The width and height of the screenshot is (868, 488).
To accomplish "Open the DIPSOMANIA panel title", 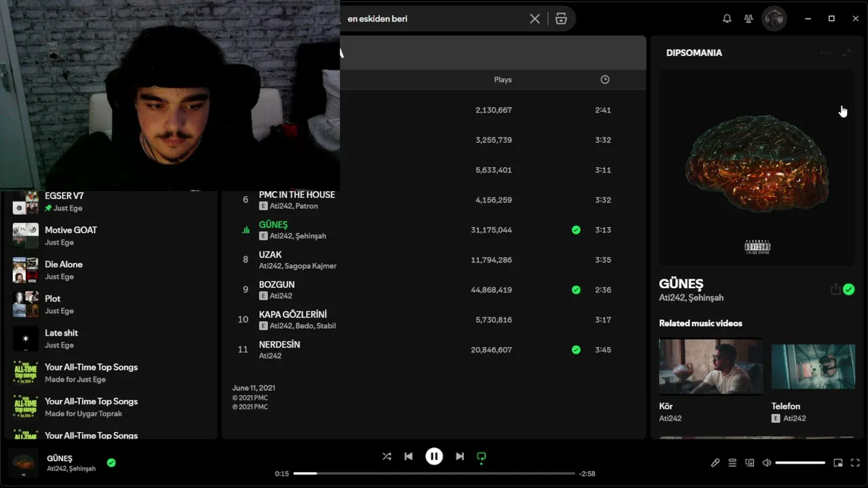I will click(694, 53).
